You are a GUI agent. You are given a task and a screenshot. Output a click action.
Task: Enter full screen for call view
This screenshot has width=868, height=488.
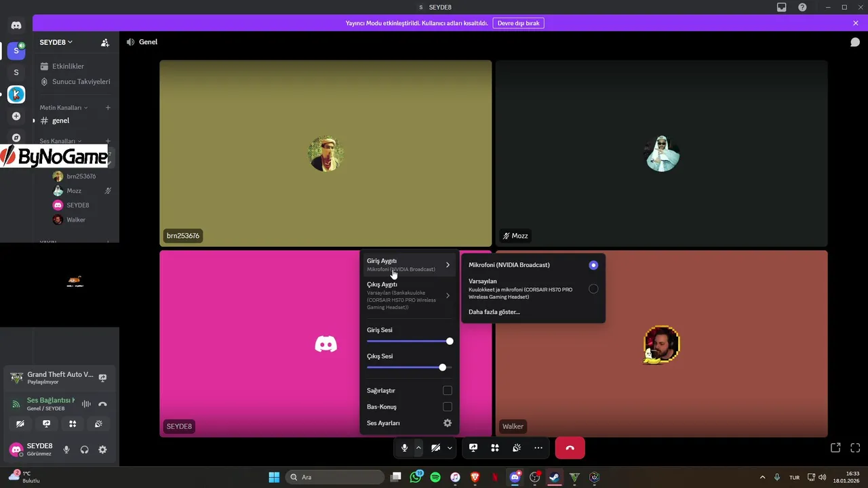pyautogui.click(x=855, y=448)
